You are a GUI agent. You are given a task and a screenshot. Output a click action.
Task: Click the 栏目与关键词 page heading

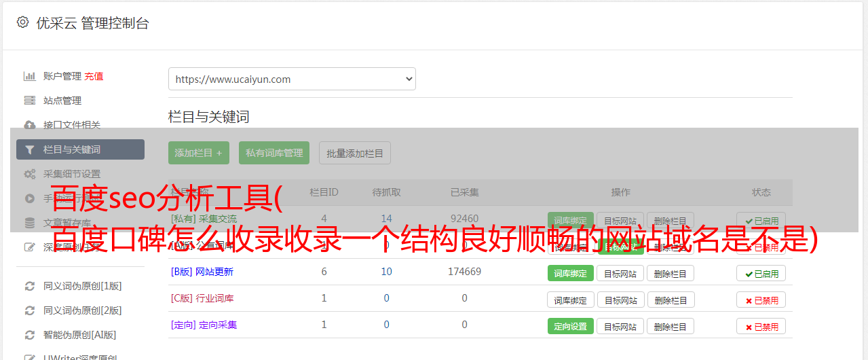point(209,117)
